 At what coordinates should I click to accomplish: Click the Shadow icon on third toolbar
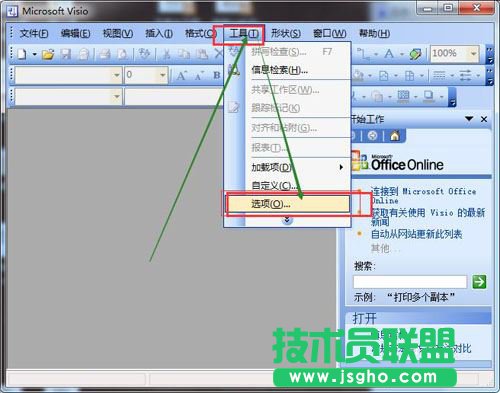[x=428, y=96]
